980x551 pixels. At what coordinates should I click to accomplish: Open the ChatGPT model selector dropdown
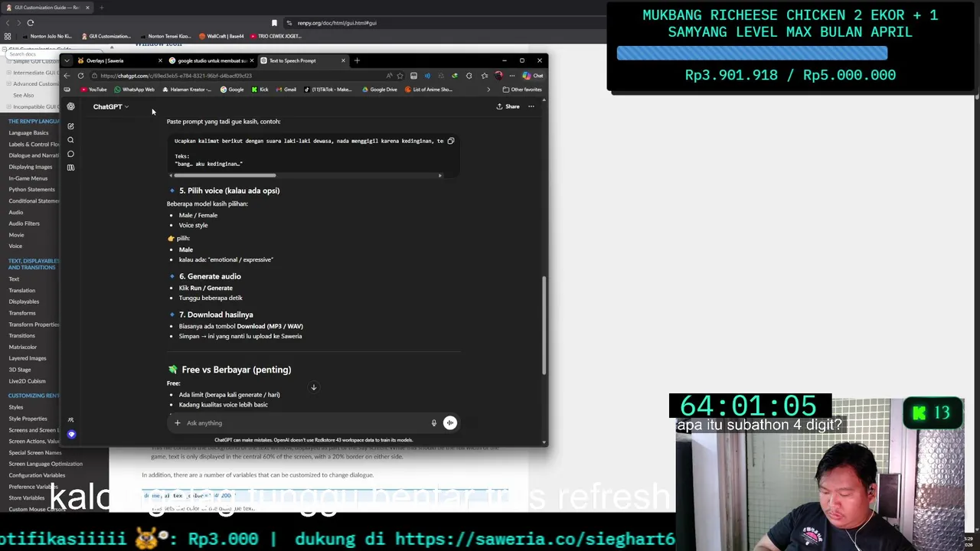111,106
